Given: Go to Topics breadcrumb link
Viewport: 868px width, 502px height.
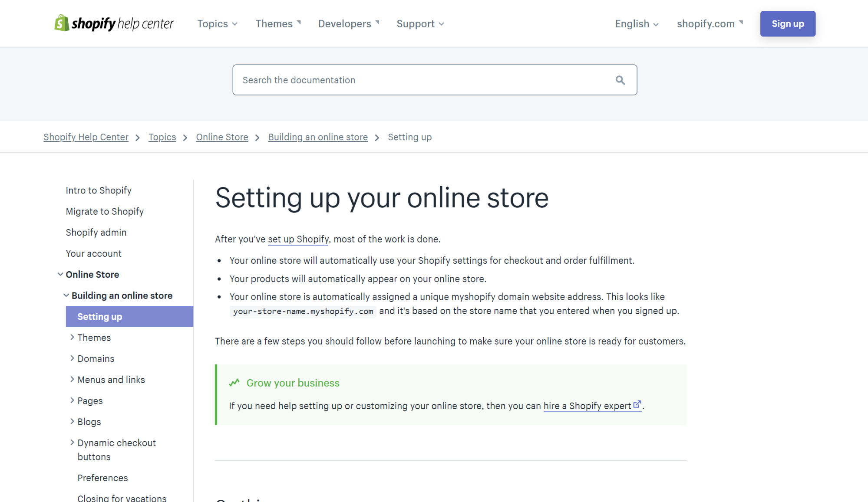Looking at the screenshot, I should 162,137.
